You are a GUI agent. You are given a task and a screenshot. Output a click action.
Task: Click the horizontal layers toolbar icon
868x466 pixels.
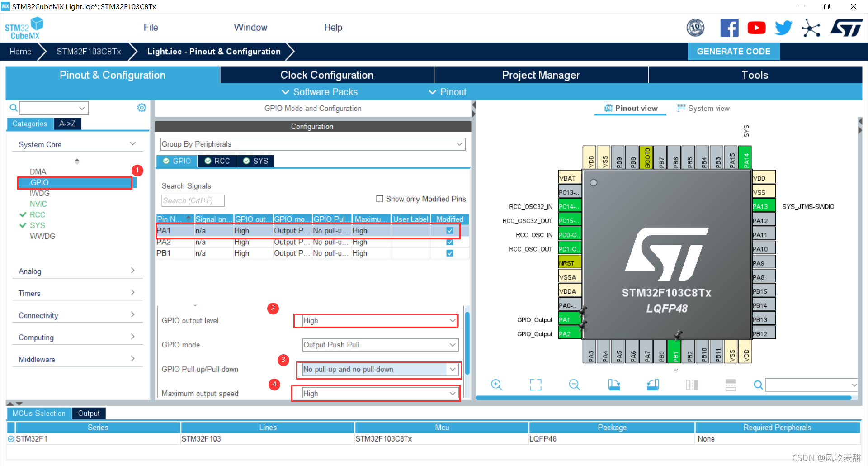pos(731,385)
